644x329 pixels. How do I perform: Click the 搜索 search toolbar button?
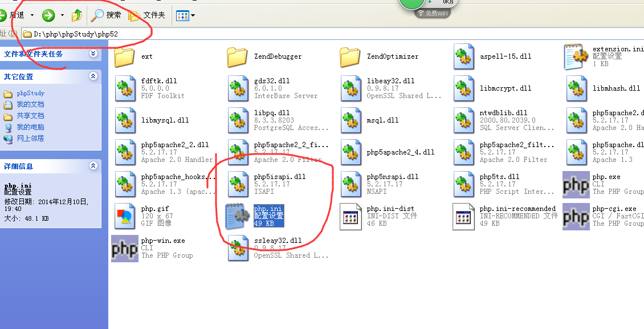point(106,15)
